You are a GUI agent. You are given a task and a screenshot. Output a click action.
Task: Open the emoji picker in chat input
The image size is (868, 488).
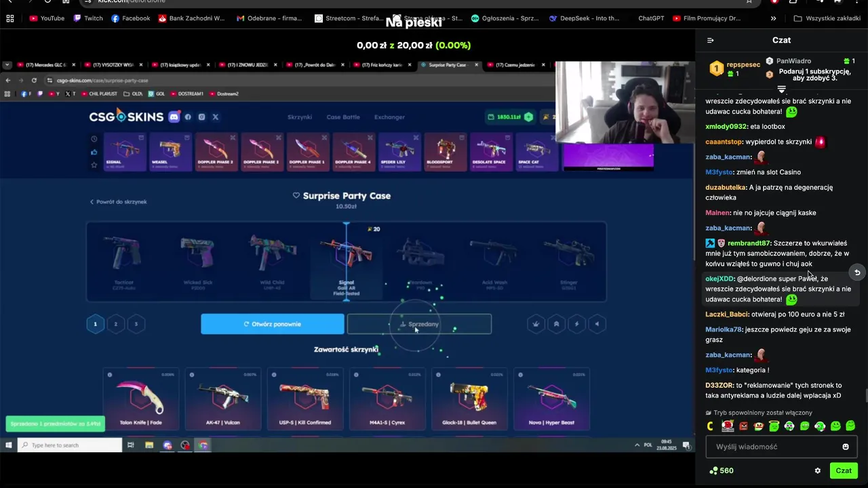click(846, 447)
